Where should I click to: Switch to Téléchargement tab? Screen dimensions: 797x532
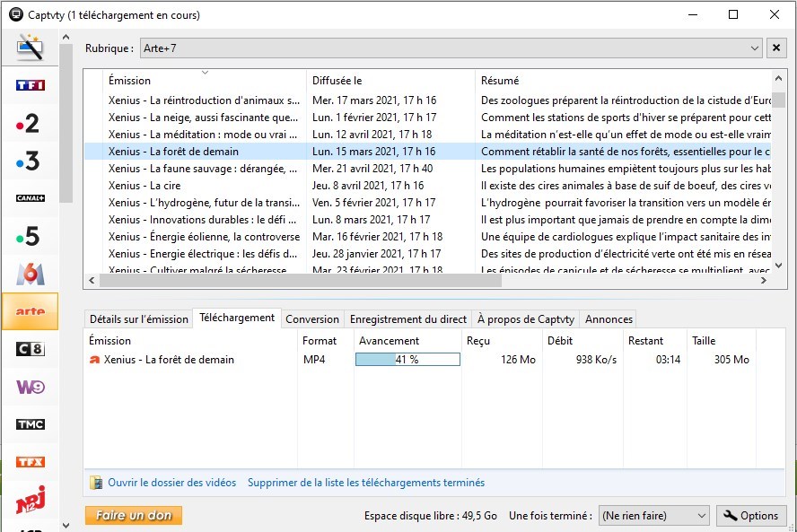(x=237, y=318)
